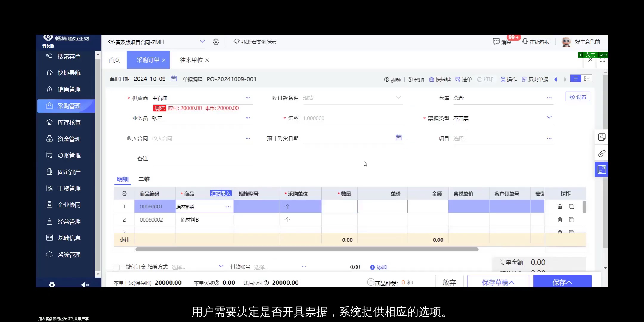The height and width of the screenshot is (322, 644).
Task: Delete the 原材料A detail row via trash icon
Action: (560, 206)
